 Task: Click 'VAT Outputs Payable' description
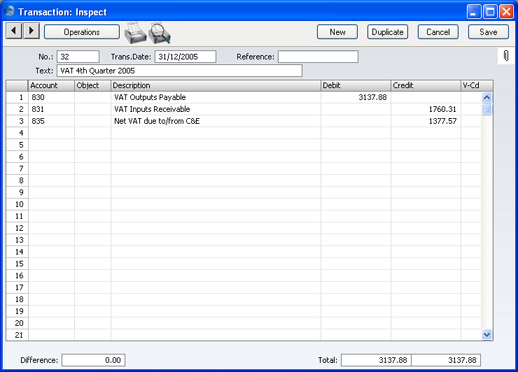[x=150, y=97]
